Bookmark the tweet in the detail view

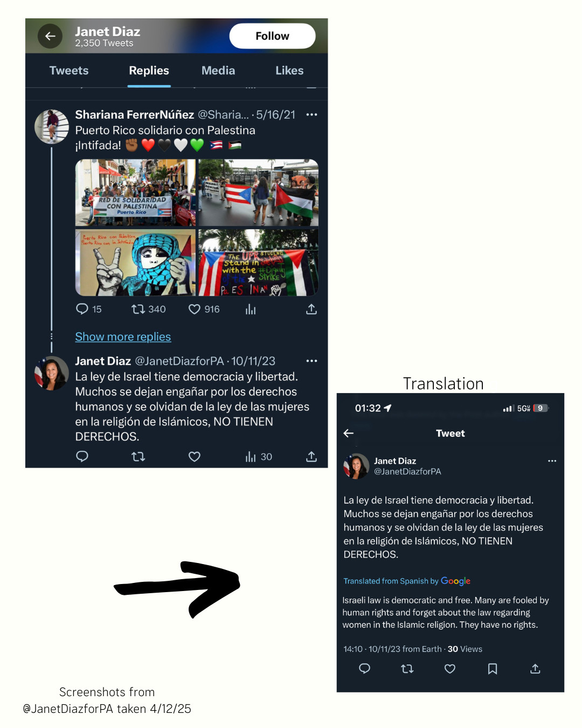click(493, 669)
